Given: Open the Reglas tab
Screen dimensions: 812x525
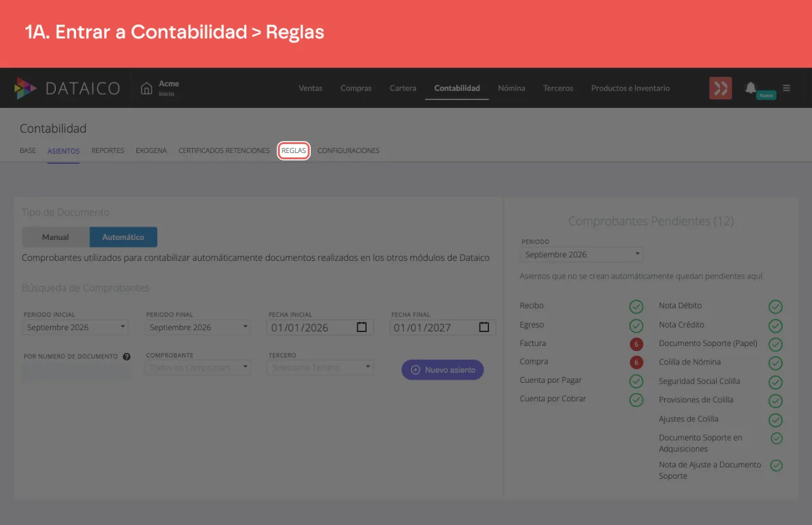Looking at the screenshot, I should (x=294, y=151).
